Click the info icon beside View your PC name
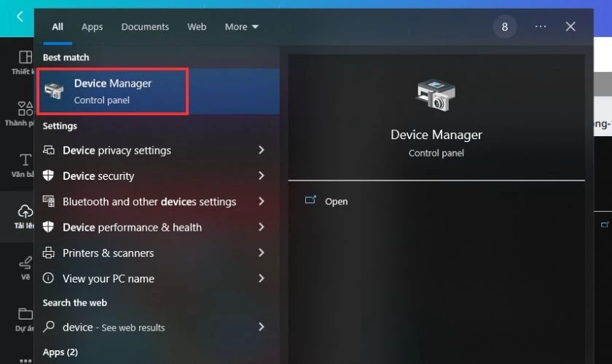612x364 pixels. point(48,278)
